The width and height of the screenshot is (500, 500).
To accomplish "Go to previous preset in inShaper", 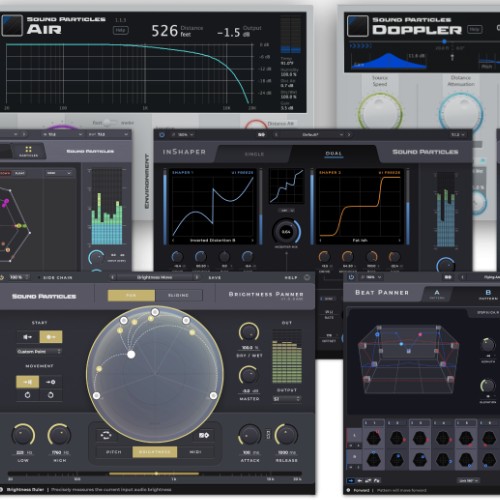I will click(275, 135).
